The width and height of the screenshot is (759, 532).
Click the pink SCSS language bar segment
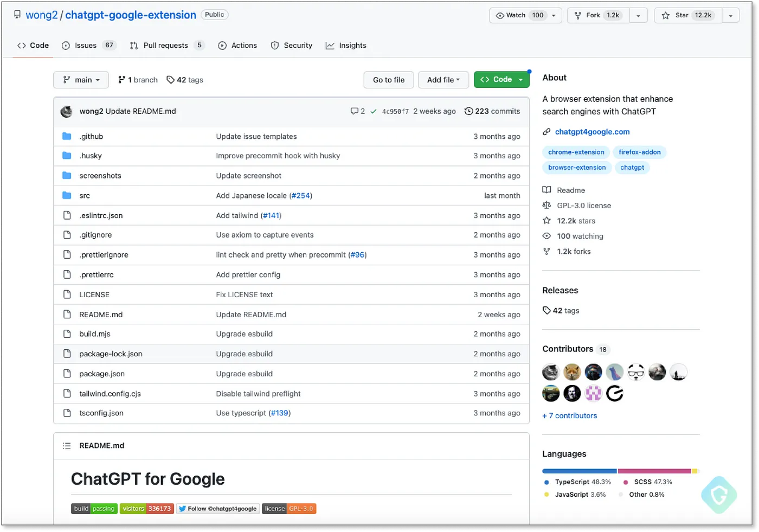click(x=654, y=471)
